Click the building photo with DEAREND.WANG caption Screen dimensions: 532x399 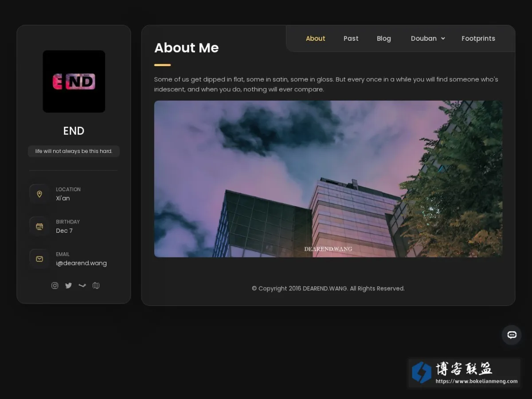point(329,179)
